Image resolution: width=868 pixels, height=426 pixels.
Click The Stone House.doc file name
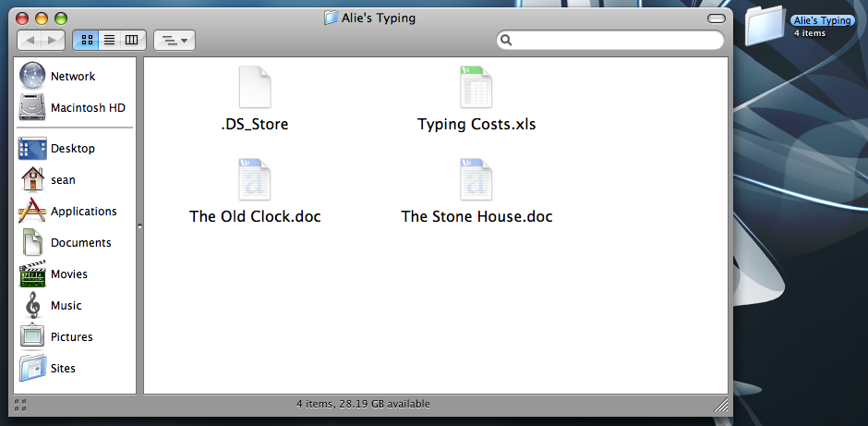pos(476,216)
